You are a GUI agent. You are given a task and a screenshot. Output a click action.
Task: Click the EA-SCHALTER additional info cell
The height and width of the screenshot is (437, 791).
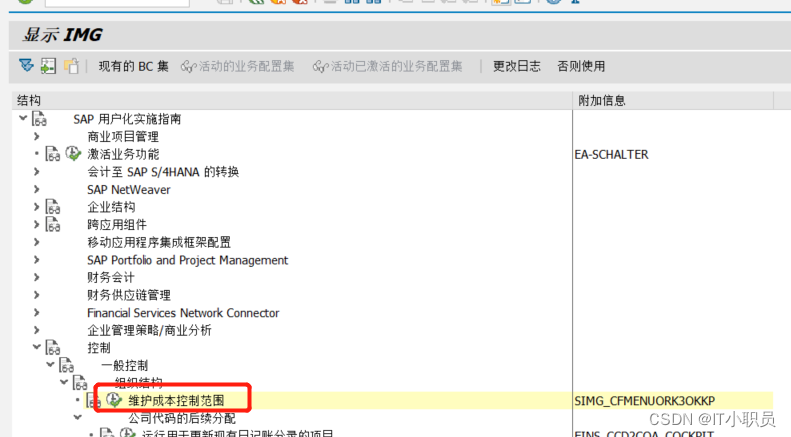pyautogui.click(x=611, y=154)
